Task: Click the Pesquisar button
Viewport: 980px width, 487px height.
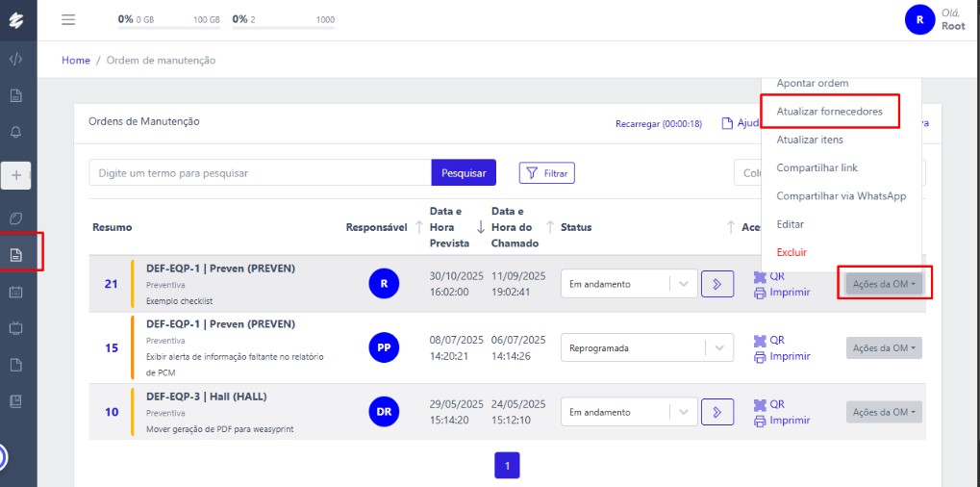Action: pos(463,173)
